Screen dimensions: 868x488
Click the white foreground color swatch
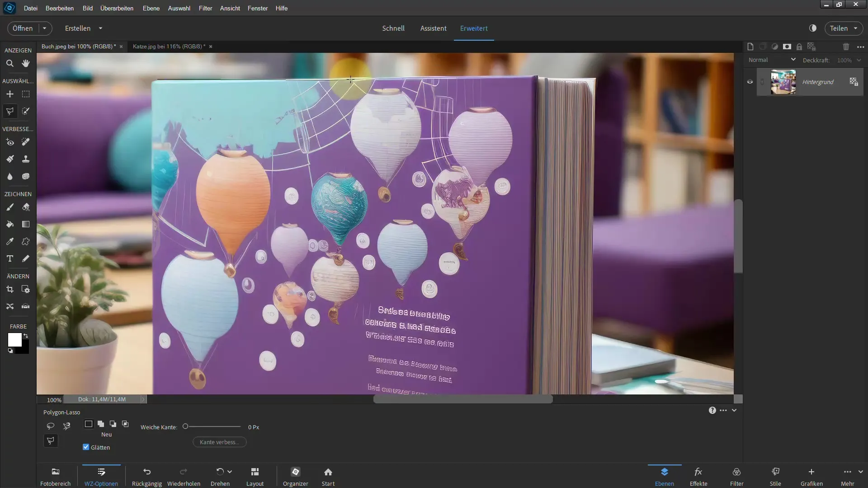pyautogui.click(x=14, y=340)
